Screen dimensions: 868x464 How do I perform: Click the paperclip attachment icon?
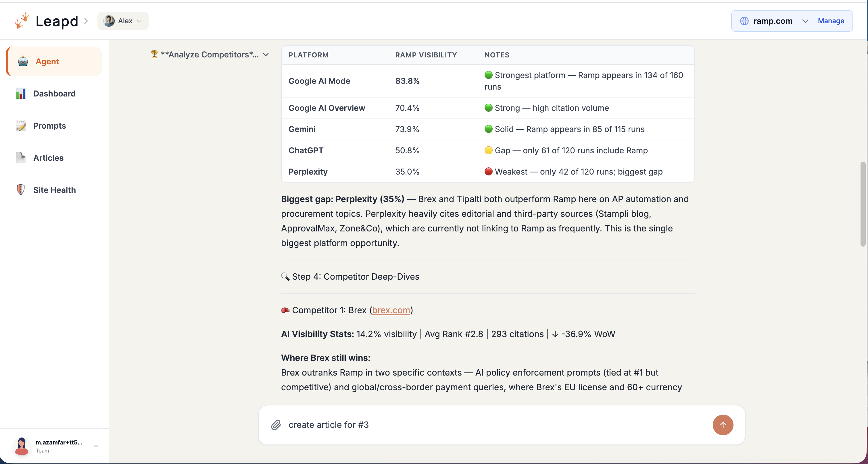point(276,425)
